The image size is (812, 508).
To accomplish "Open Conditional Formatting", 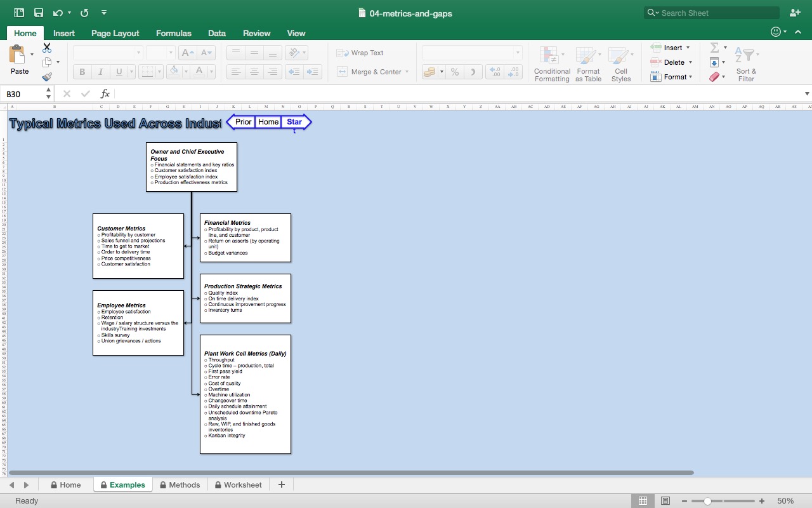I will (x=551, y=63).
